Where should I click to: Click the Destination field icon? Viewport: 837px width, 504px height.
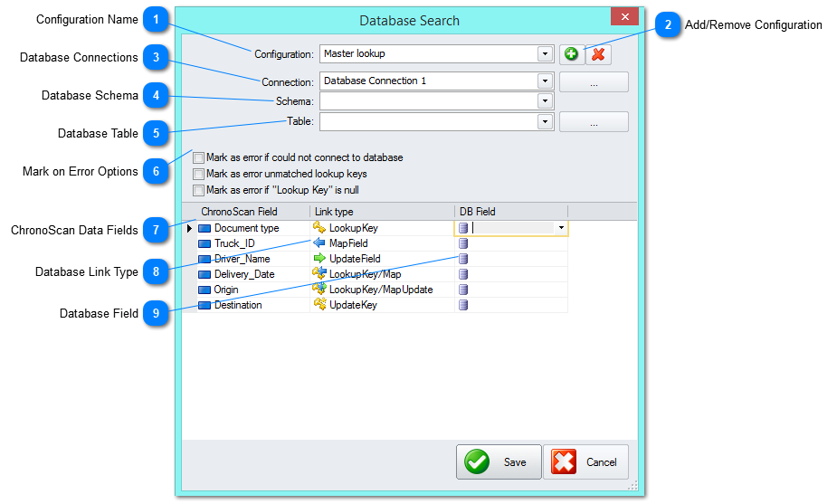[x=204, y=306]
